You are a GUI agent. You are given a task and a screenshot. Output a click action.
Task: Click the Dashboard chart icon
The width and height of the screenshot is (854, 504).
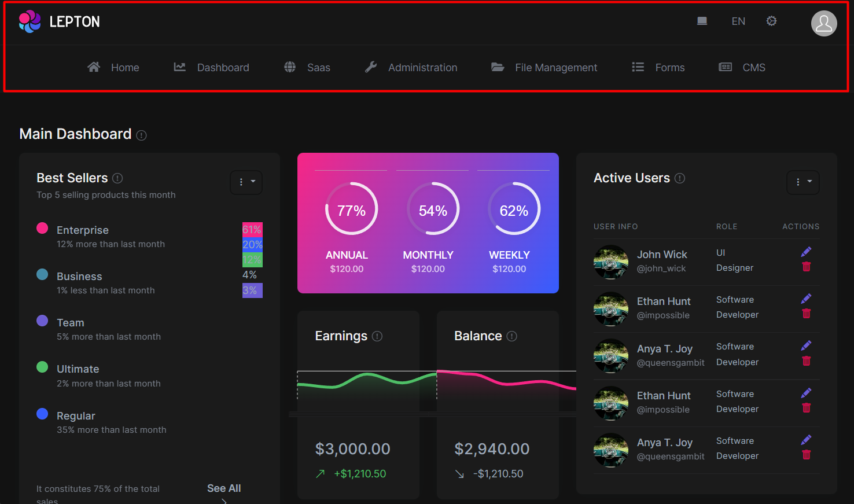coord(180,67)
